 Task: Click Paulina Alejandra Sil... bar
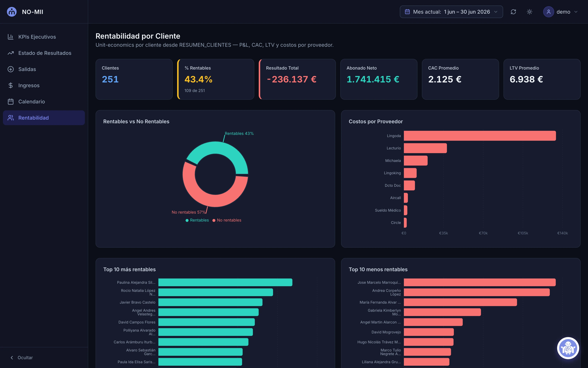pos(225,282)
